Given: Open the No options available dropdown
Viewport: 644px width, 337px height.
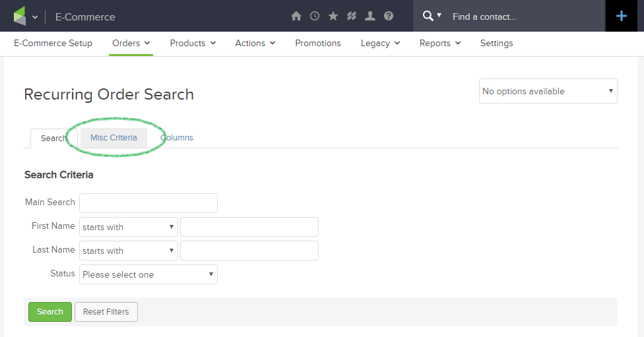Looking at the screenshot, I should click(x=548, y=91).
